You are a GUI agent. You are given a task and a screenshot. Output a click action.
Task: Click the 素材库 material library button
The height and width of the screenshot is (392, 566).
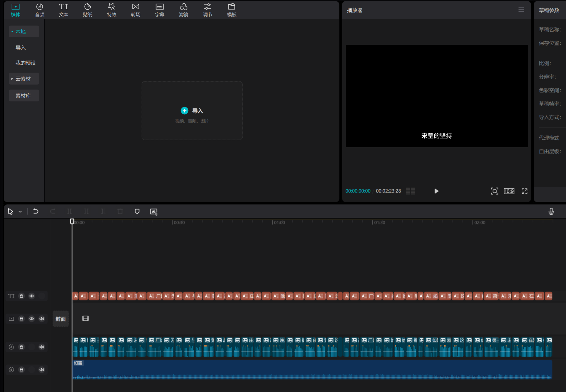[24, 96]
